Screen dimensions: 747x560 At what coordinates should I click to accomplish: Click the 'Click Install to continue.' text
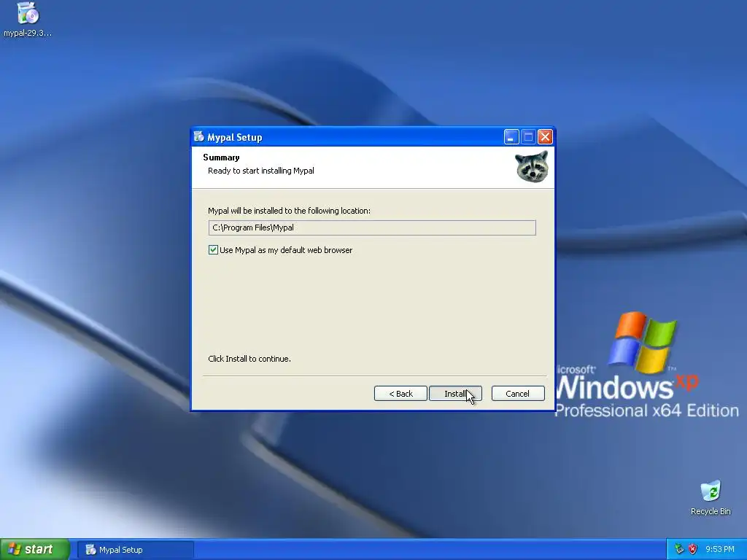[249, 359]
